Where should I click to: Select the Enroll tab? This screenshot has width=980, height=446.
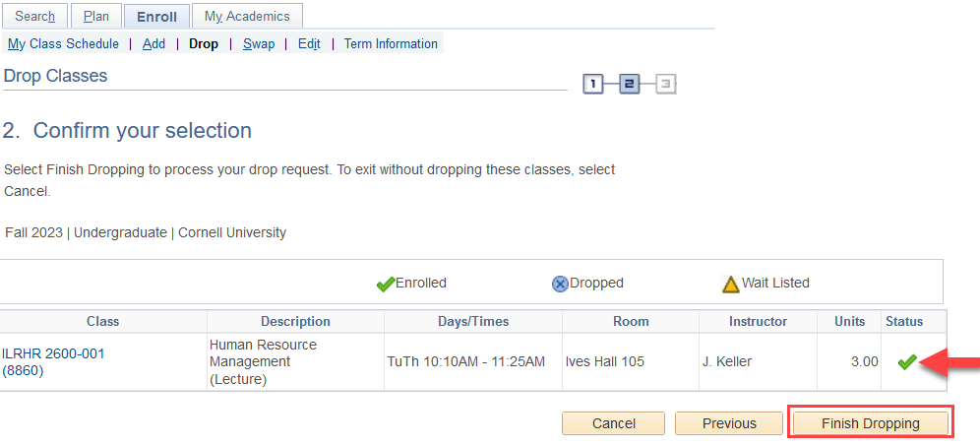(156, 17)
